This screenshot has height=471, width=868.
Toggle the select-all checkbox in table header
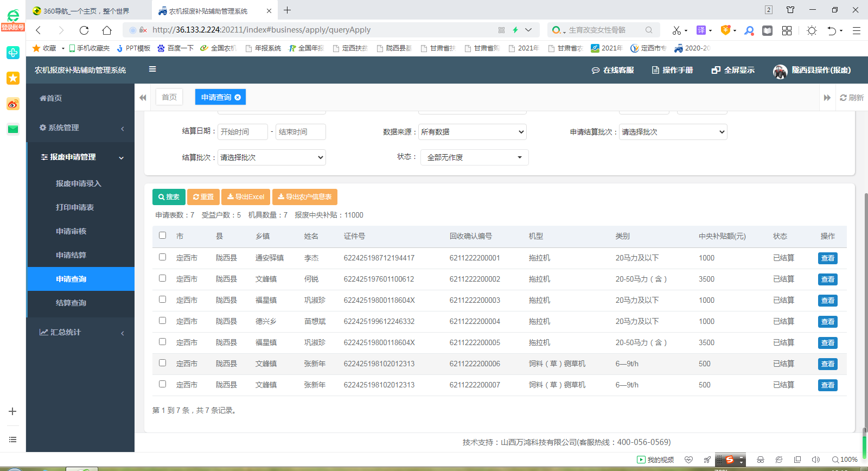click(162, 235)
